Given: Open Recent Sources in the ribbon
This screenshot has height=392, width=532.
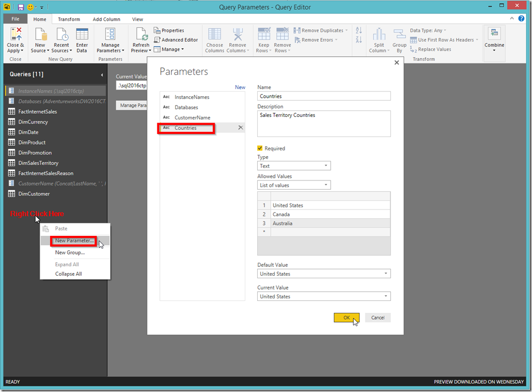Looking at the screenshot, I should coord(62,40).
